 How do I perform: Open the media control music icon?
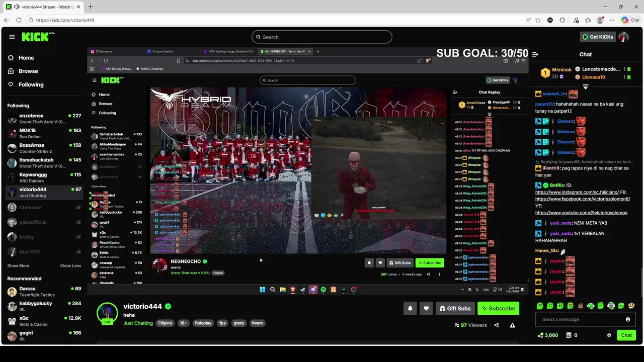coord(575,20)
